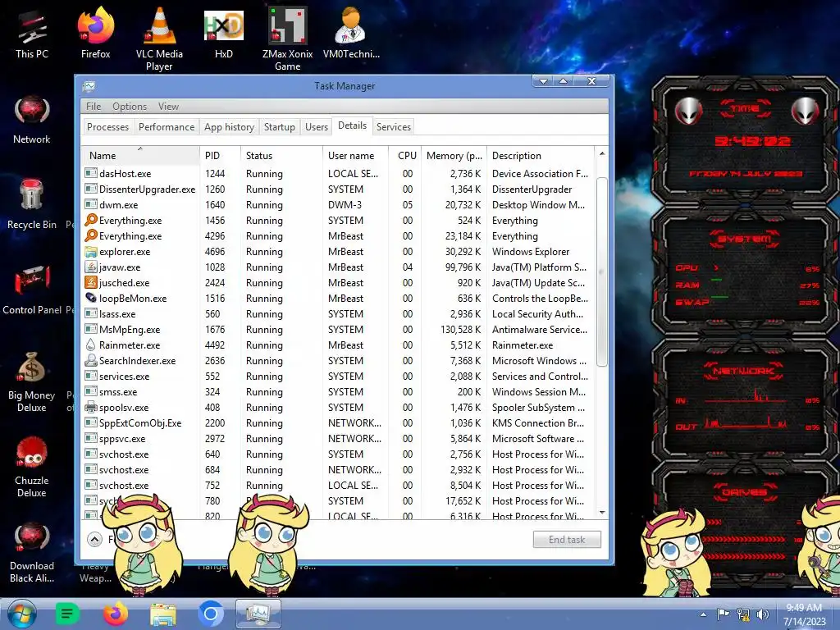The width and height of the screenshot is (840, 630).
Task: Switch to the Processes tab
Action: [x=107, y=127]
